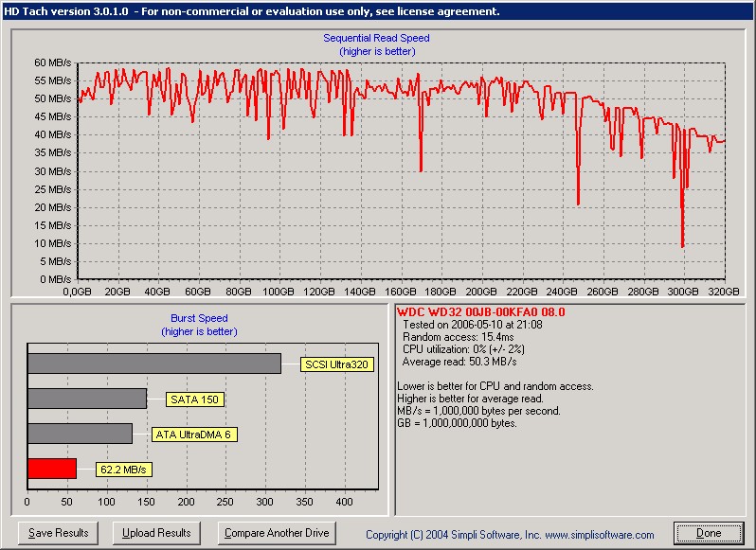
Task: Click the 30 MB/s axis label
Action: tap(52, 171)
